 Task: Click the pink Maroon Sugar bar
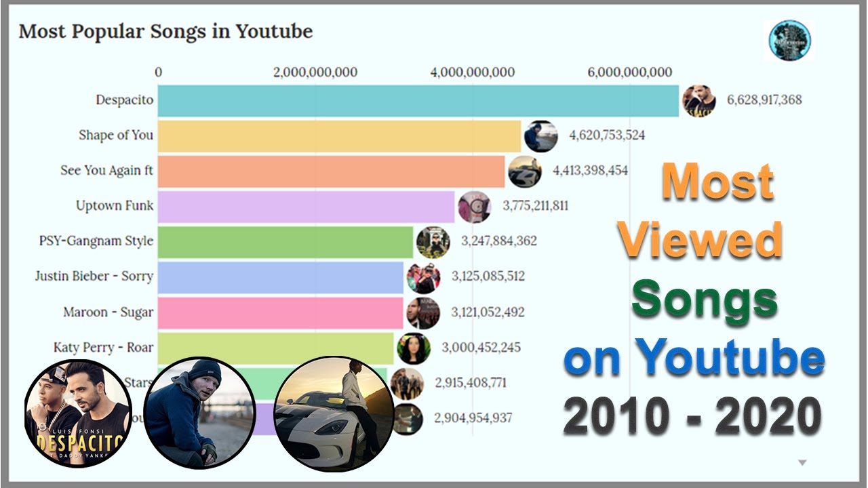[x=281, y=312]
